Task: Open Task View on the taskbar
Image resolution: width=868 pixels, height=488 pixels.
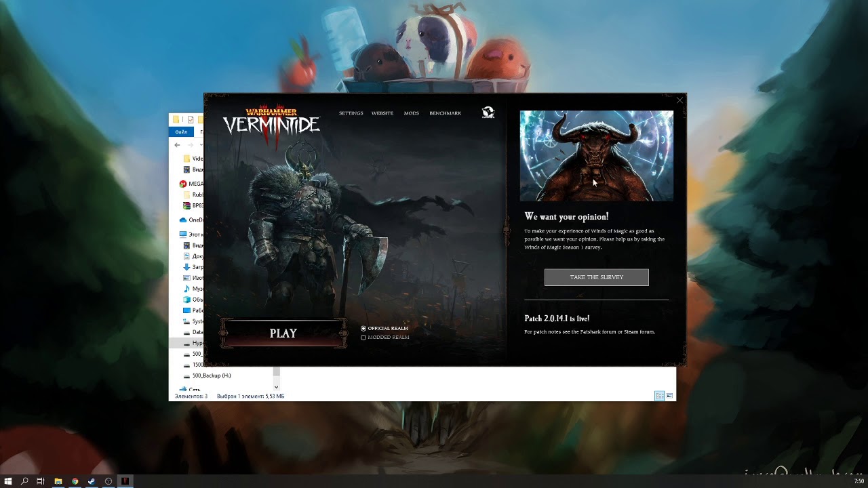Action: click(41, 481)
